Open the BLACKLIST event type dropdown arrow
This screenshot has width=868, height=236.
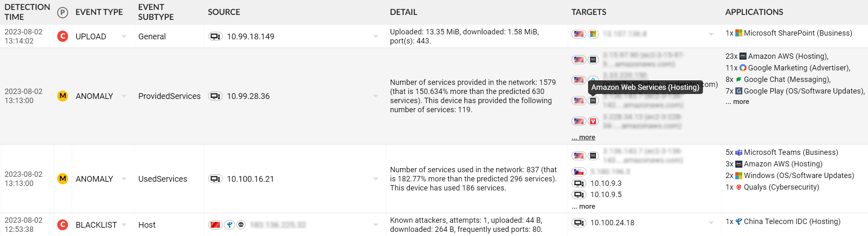(x=124, y=225)
